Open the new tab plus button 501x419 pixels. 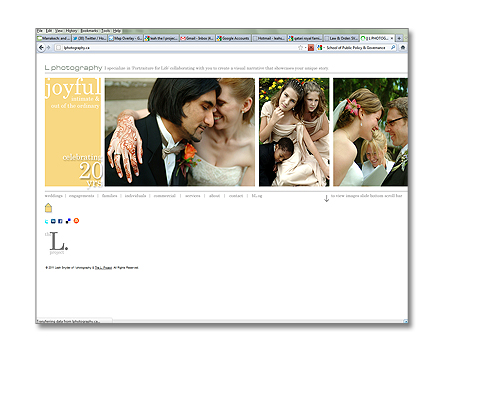coord(399,38)
